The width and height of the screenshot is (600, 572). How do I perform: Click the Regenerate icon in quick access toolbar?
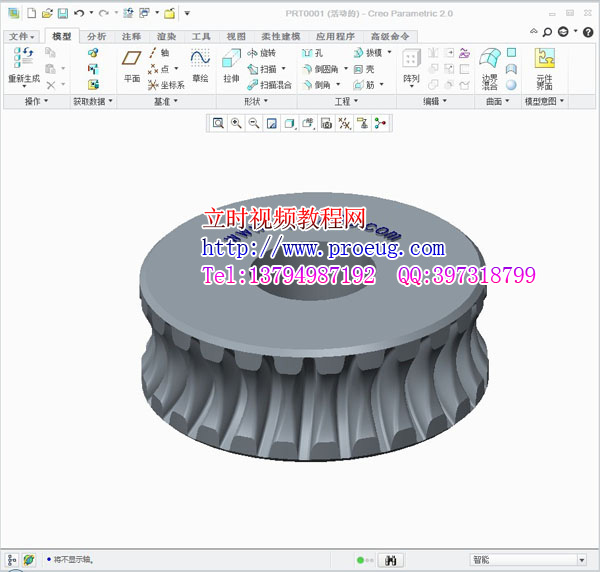tap(128, 13)
